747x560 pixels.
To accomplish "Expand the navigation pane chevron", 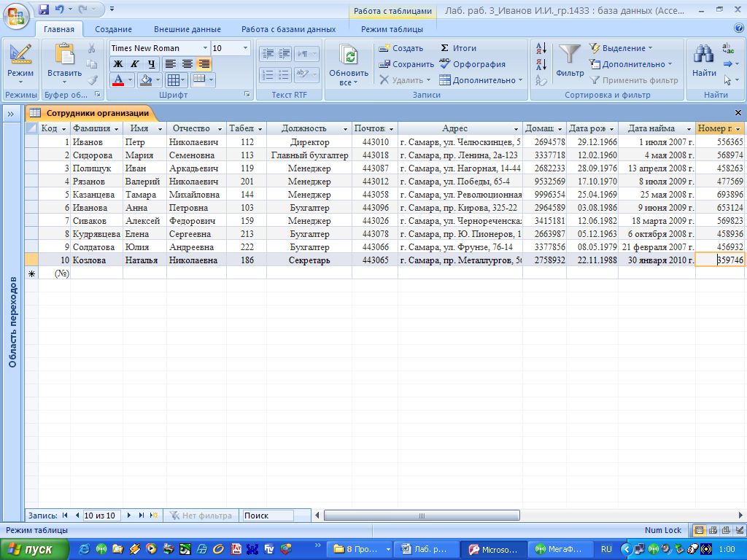I will point(10,113).
